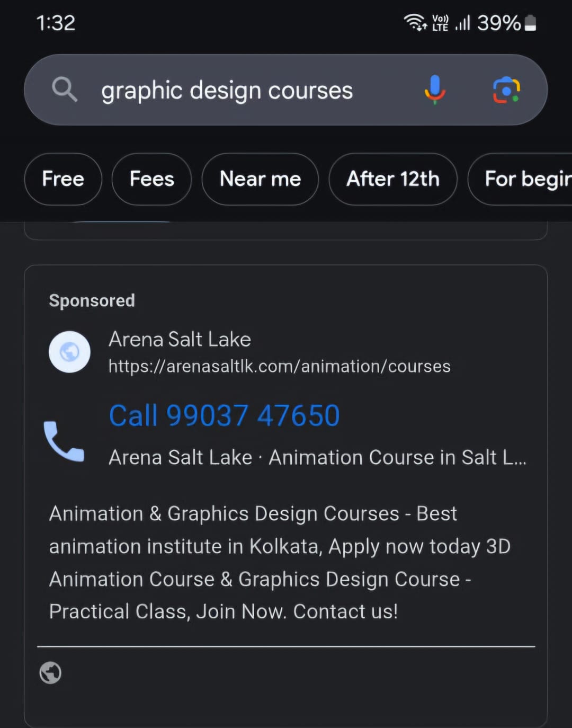Select the Near me filter chip

260,179
